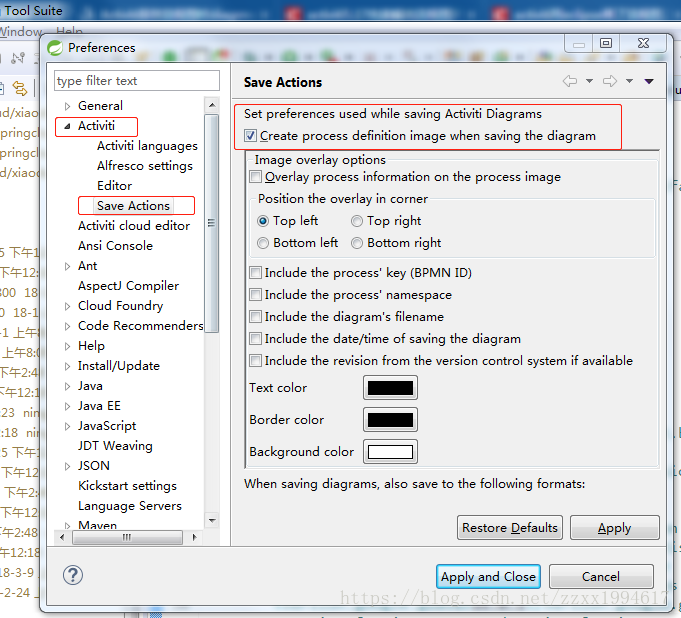Expand the Java EE tree node

(x=67, y=406)
